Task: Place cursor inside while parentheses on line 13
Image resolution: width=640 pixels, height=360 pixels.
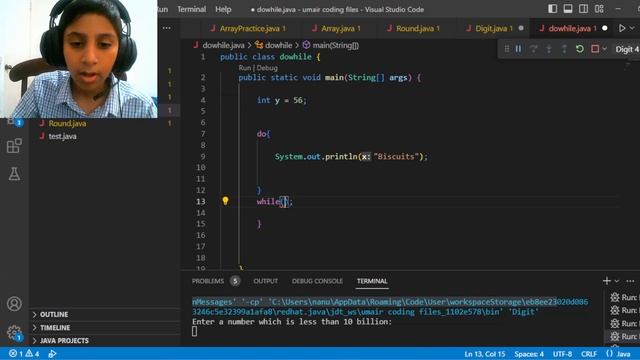Action: point(285,201)
